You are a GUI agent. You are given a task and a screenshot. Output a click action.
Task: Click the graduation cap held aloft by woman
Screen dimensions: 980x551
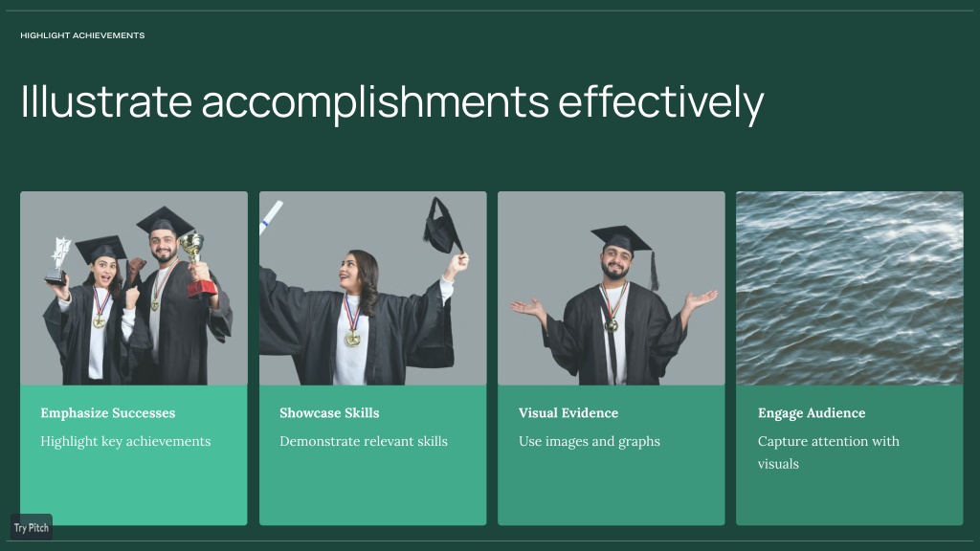pyautogui.click(x=442, y=226)
